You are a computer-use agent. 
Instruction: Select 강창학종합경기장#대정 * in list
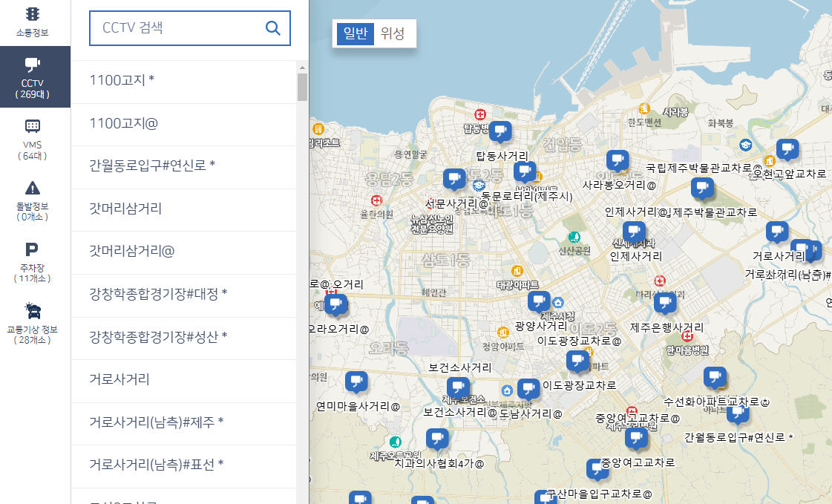click(x=183, y=295)
